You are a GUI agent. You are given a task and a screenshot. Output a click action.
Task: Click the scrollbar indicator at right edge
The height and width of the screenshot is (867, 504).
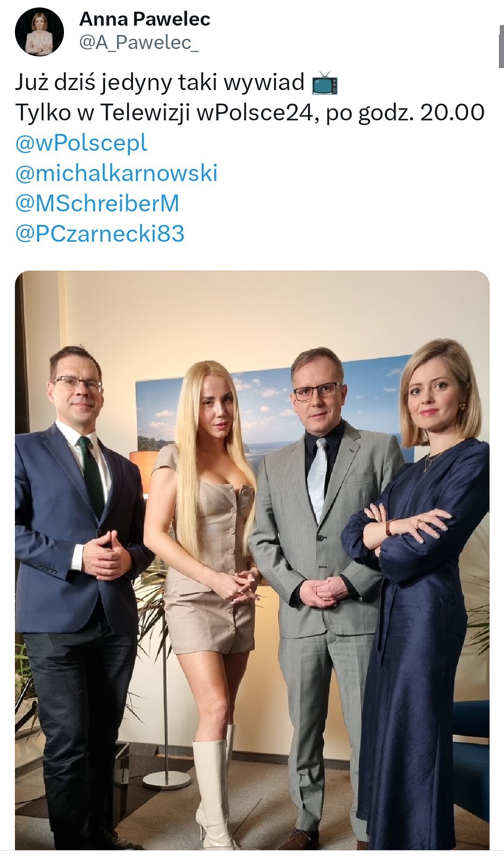(501, 47)
